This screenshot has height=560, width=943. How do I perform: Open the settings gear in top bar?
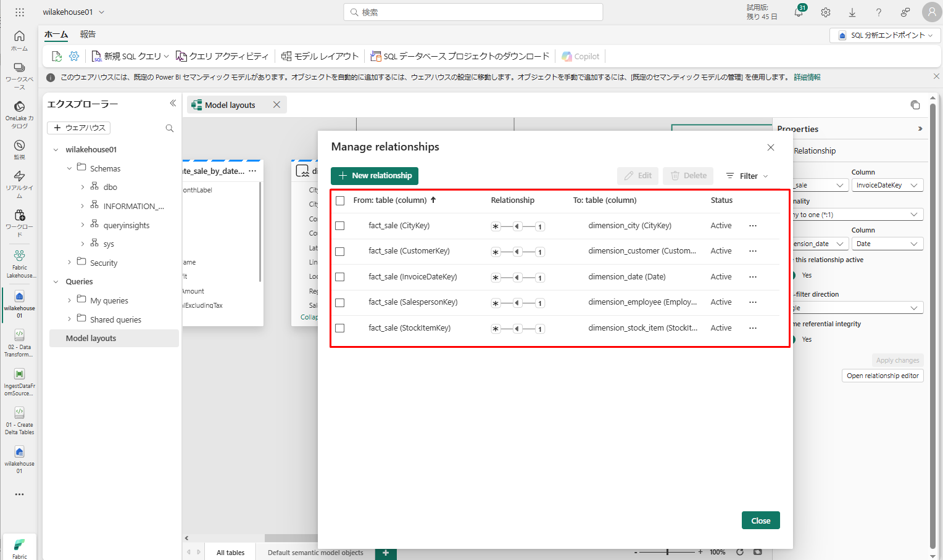pos(826,12)
